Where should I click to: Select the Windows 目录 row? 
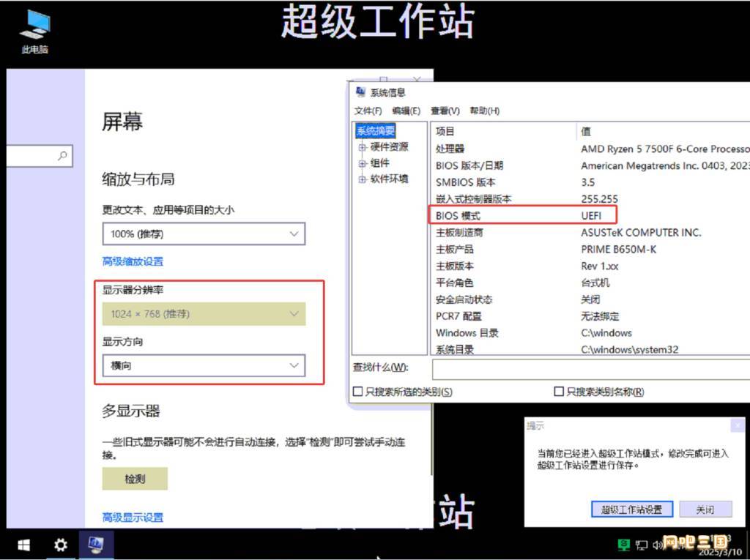coord(591,333)
